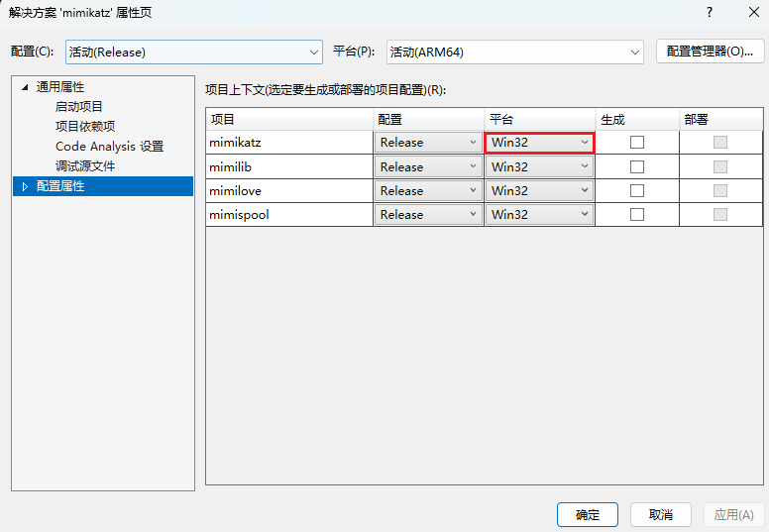The height and width of the screenshot is (532, 769).
Task: Select the mimispool project cell
Action: (289, 214)
